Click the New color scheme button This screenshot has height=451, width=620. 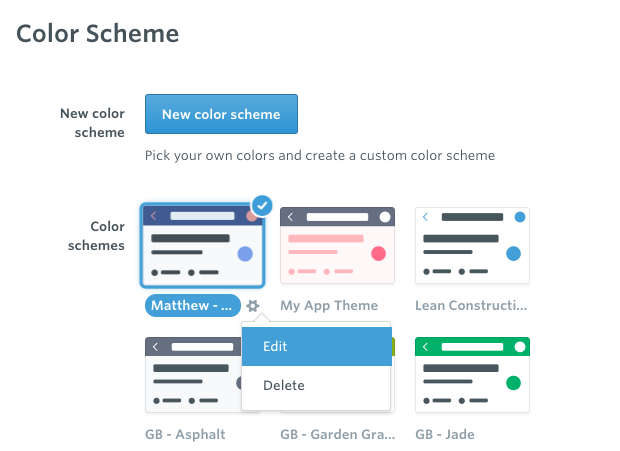tap(221, 114)
